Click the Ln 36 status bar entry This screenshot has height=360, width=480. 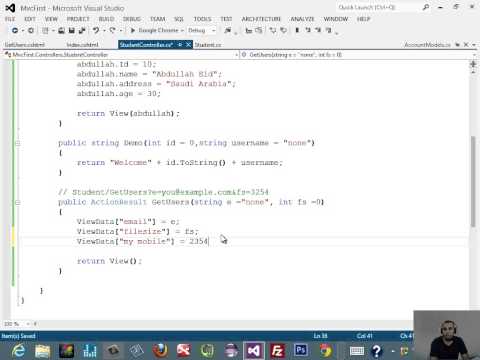tap(320, 336)
